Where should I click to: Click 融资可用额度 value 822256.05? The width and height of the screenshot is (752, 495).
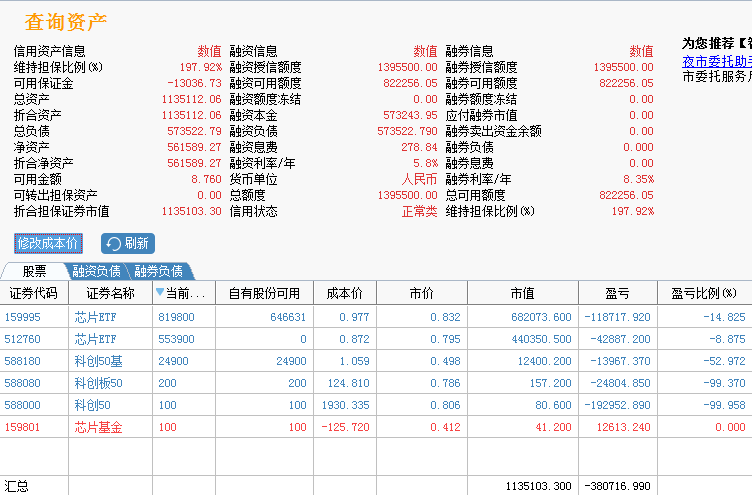(411, 83)
